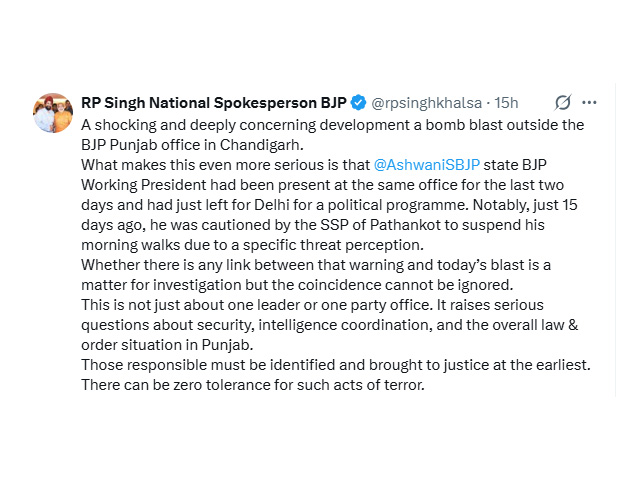This screenshot has width=640, height=480.
Task: Open the three-dot More options menu
Action: (589, 103)
